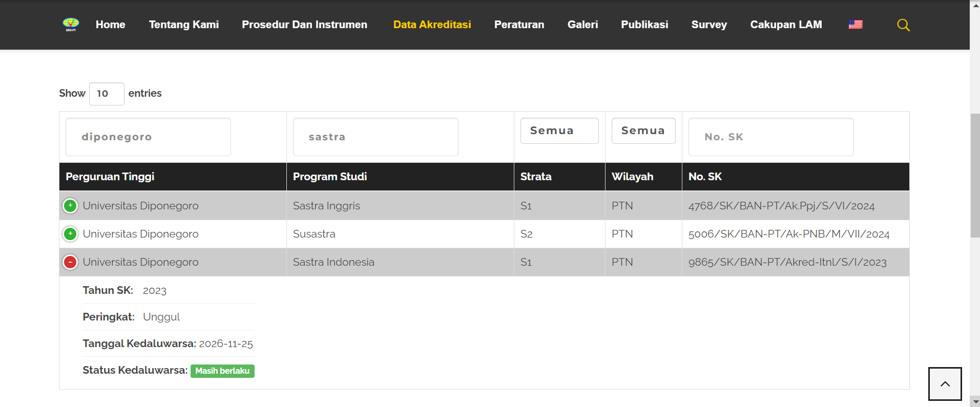Viewport: 980px width, 407px height.
Task: Navigate to the Home menu item
Action: [110, 24]
